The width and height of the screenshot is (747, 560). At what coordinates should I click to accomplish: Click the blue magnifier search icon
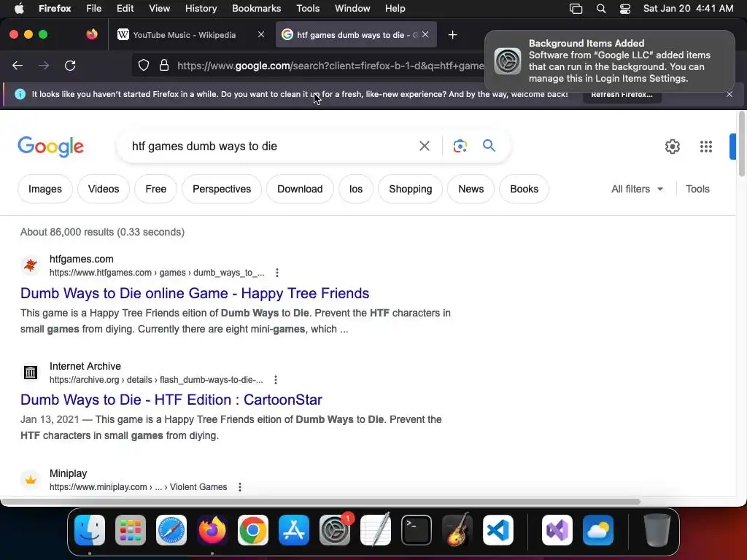(x=489, y=145)
